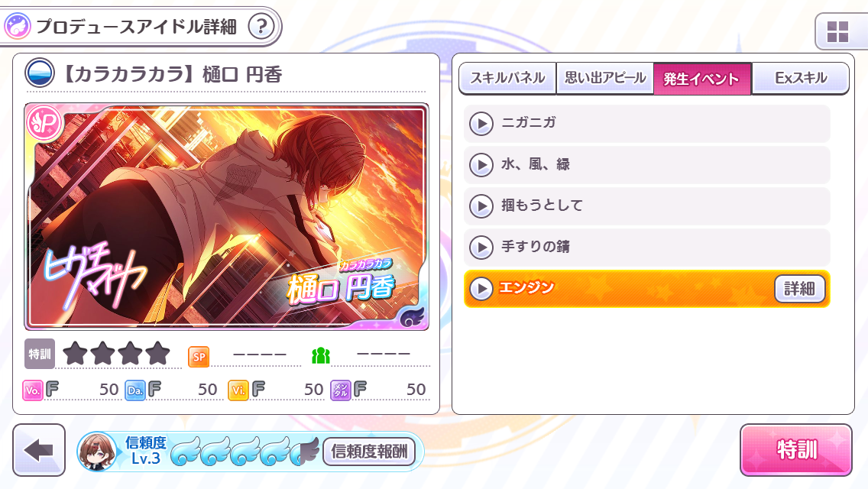Open the Exスキル tab
Screen dimensions: 868x489
click(x=801, y=78)
